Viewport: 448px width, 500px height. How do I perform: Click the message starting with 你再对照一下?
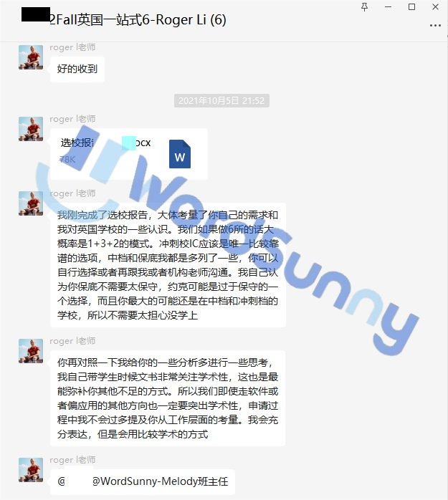[x=168, y=398]
